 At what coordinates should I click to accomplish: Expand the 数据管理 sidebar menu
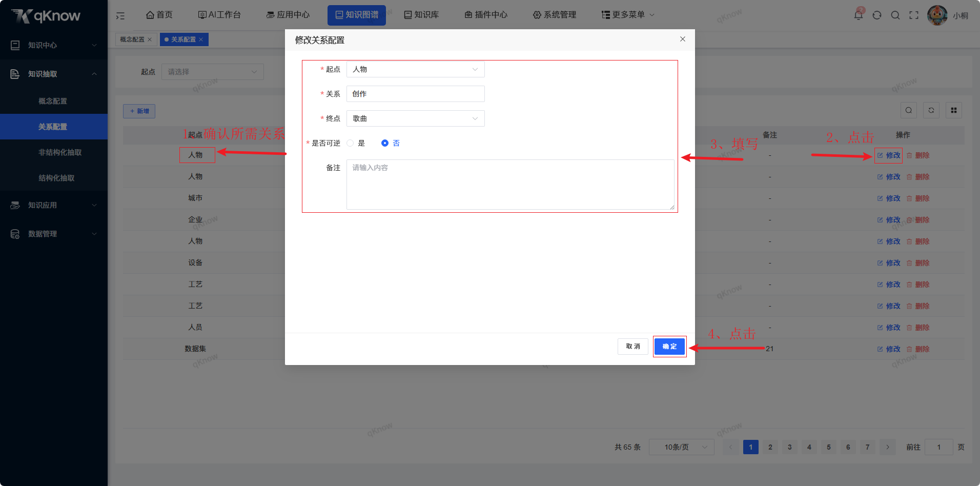click(54, 234)
